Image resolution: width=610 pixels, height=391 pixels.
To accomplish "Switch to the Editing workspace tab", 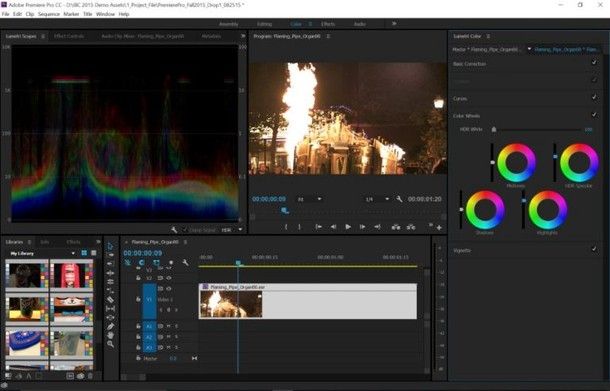I will 264,24.
